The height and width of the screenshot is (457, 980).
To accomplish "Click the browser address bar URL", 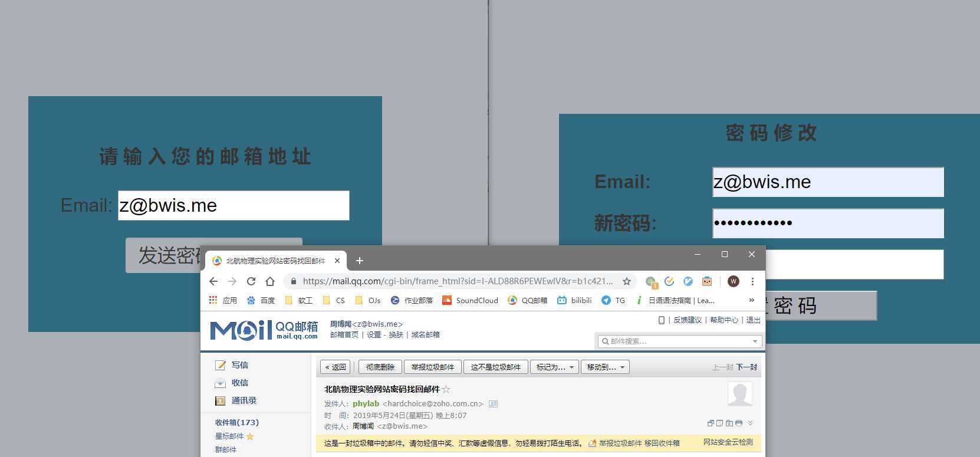I will click(458, 281).
